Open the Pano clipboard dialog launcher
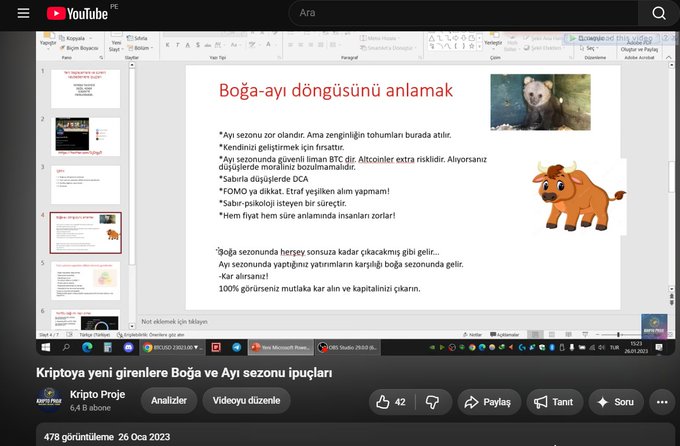The height and width of the screenshot is (446, 680). [101, 57]
